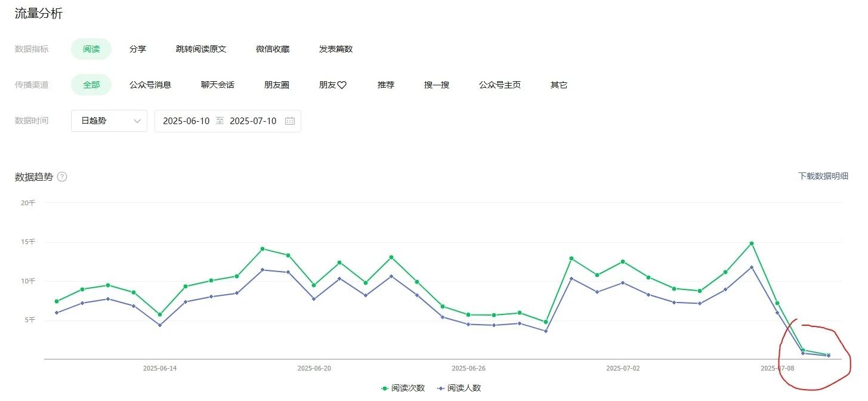Click the 15千 y-axis label
The image size is (868, 401).
point(28,242)
